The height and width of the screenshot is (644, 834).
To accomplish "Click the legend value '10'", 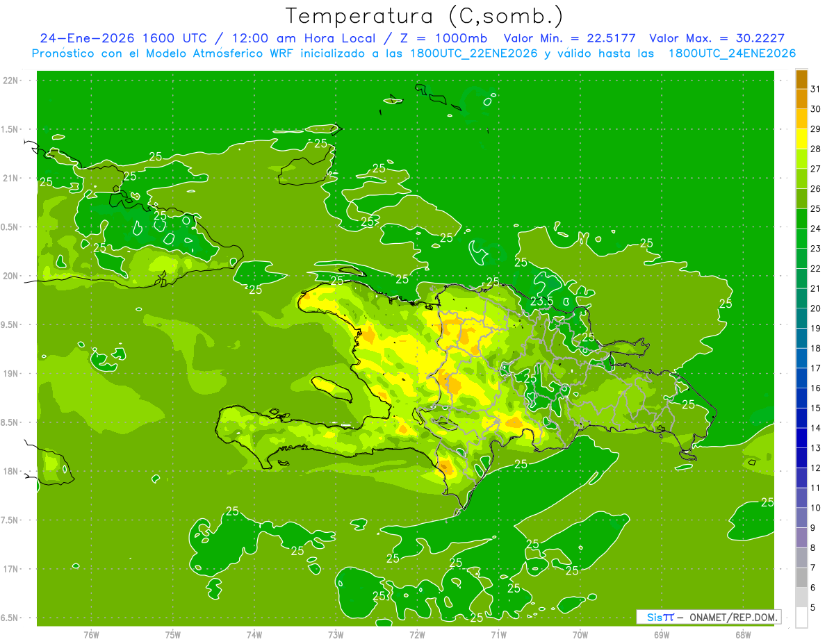I will click(x=815, y=508).
